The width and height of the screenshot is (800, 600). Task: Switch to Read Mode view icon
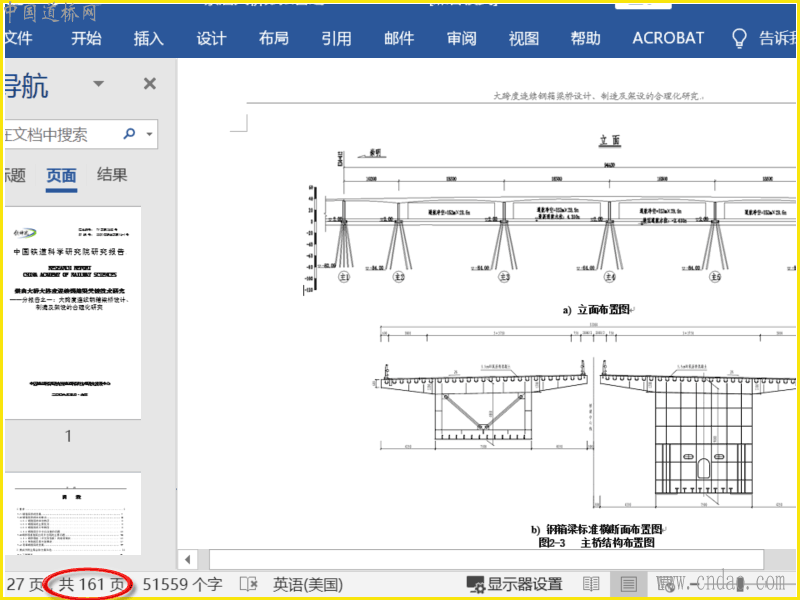(x=591, y=585)
